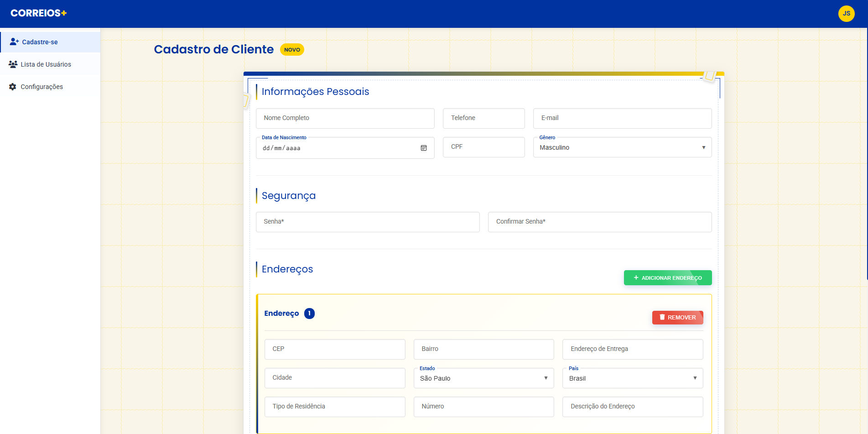Image resolution: width=868 pixels, height=434 pixels.
Task: Click the plus icon on Adicionar Endereço
Action: 636,277
